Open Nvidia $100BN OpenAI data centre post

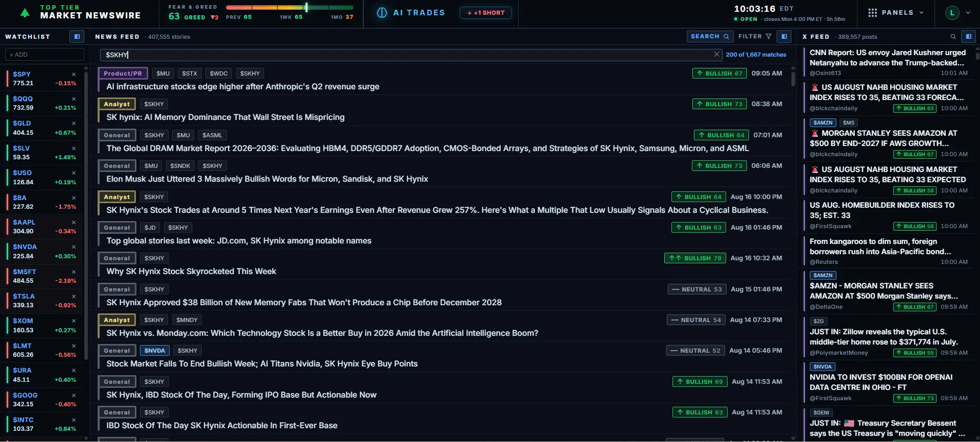881,382
